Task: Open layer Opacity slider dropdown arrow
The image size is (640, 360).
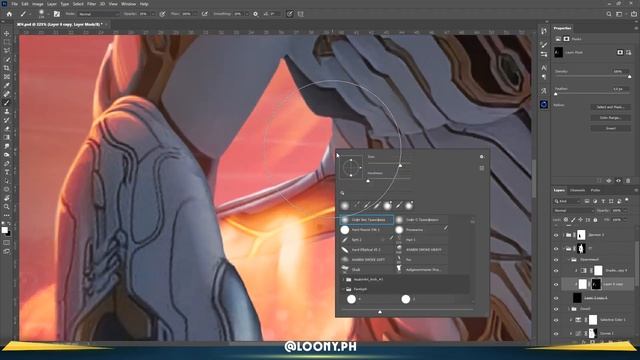Action: pyautogui.click(x=626, y=211)
